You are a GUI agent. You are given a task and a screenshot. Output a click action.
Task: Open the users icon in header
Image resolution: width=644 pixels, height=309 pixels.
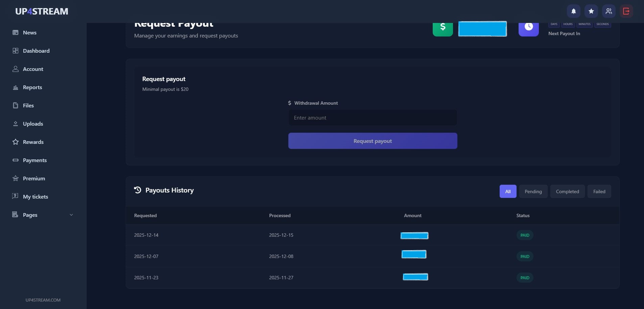609,11
